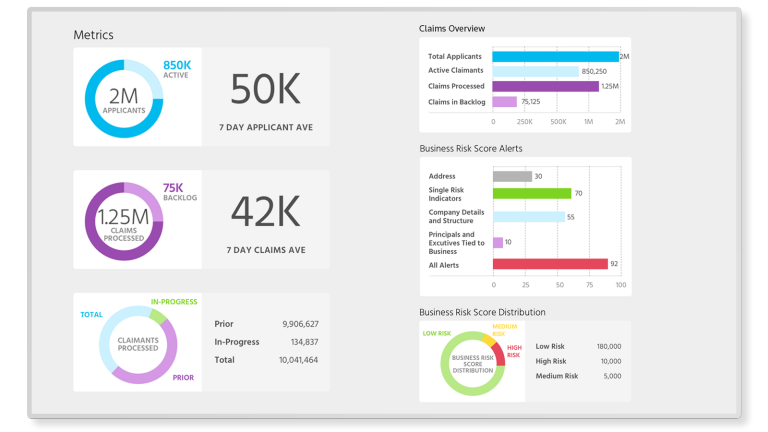Click the light blue Active Claimants bar

point(535,72)
